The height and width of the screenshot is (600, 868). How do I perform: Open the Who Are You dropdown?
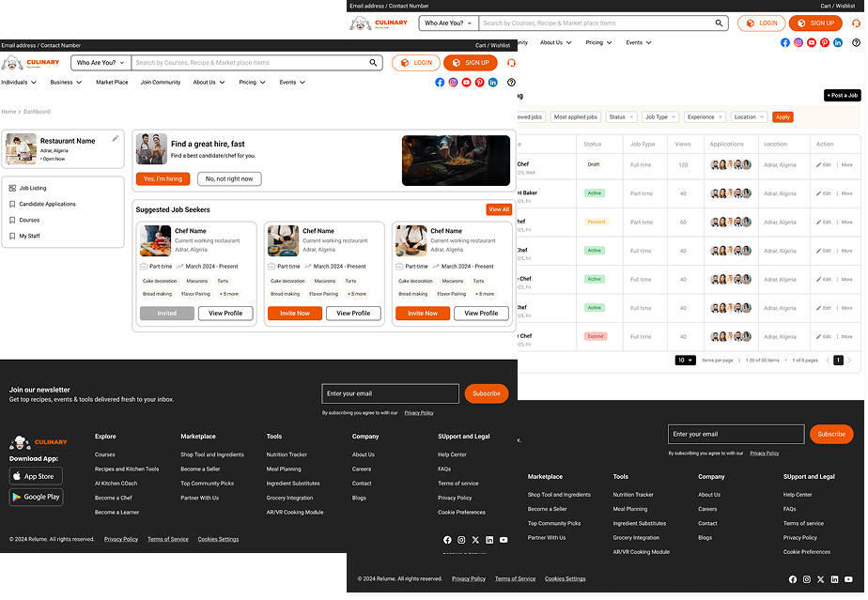(x=100, y=61)
